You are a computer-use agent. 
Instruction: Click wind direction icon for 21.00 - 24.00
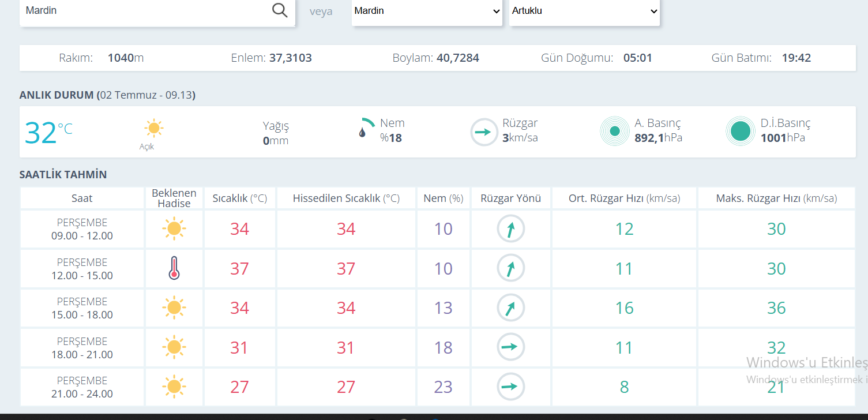[511, 387]
